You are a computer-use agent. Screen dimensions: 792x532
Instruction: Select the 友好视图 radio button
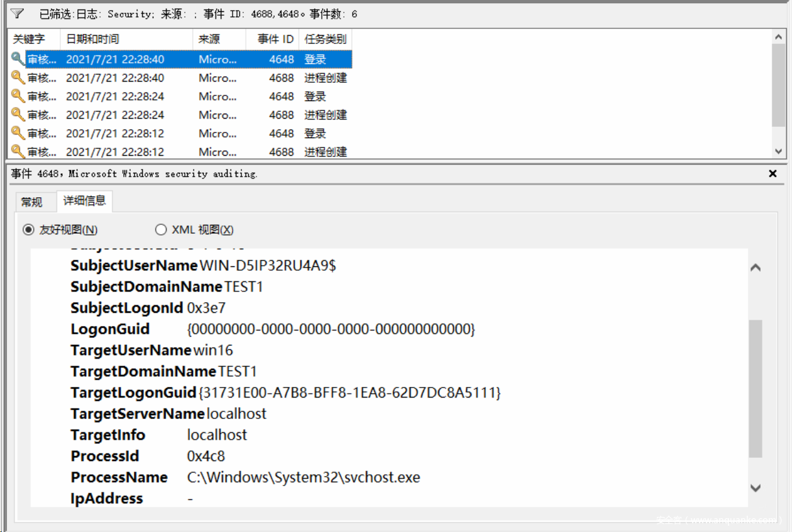[28, 230]
